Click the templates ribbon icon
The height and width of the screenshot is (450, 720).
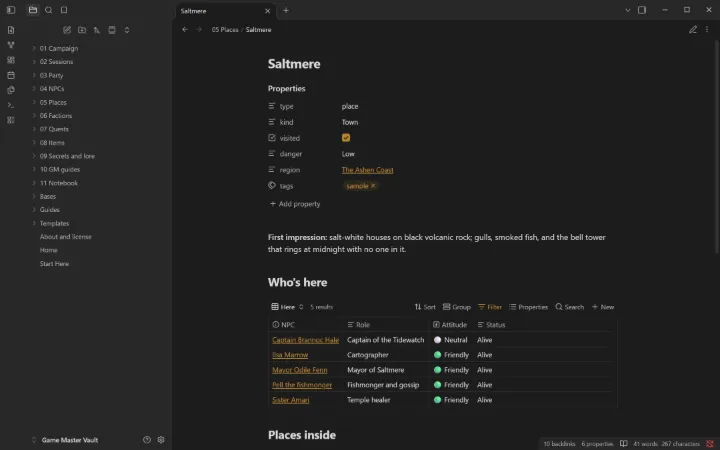pos(11,90)
